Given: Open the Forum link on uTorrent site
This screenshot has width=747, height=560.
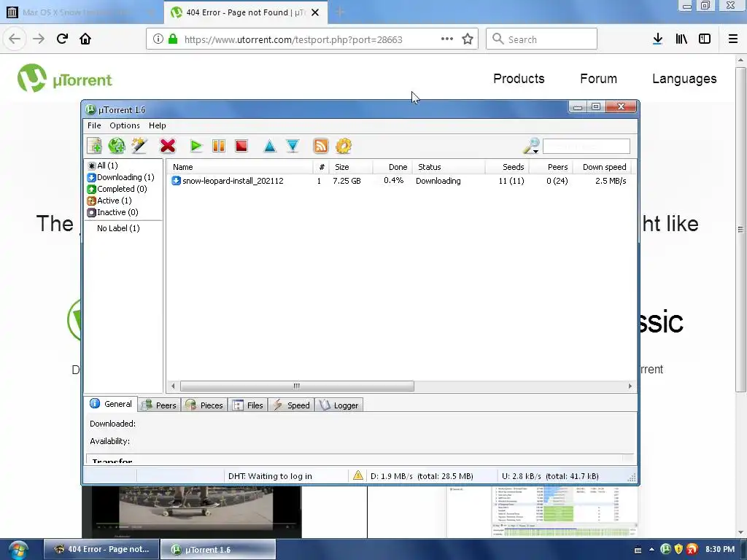Looking at the screenshot, I should point(598,79).
